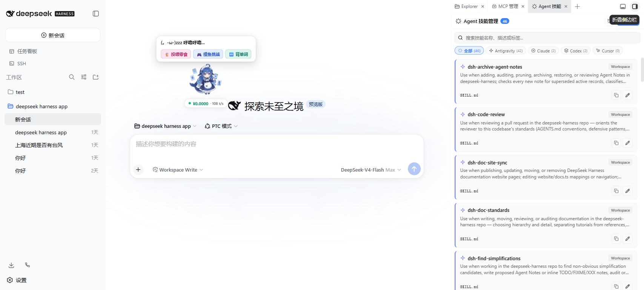Add a new panel tab with plus
644x290 pixels.
click(577, 6)
